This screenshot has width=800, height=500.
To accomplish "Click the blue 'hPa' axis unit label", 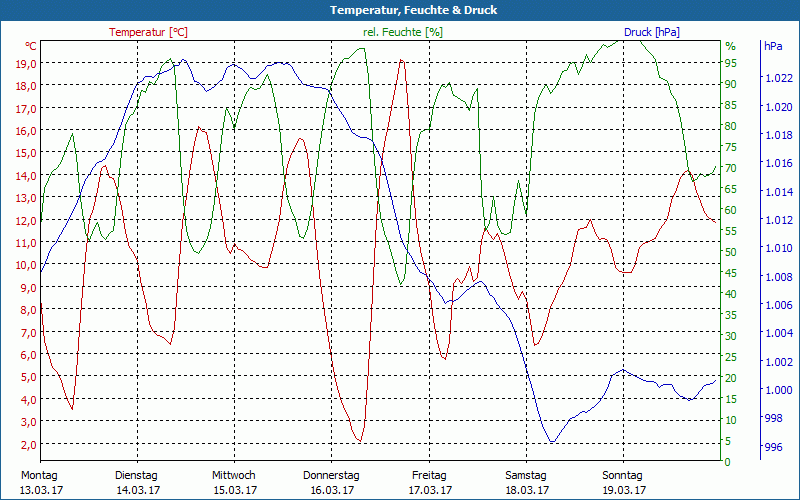I will click(x=773, y=46).
